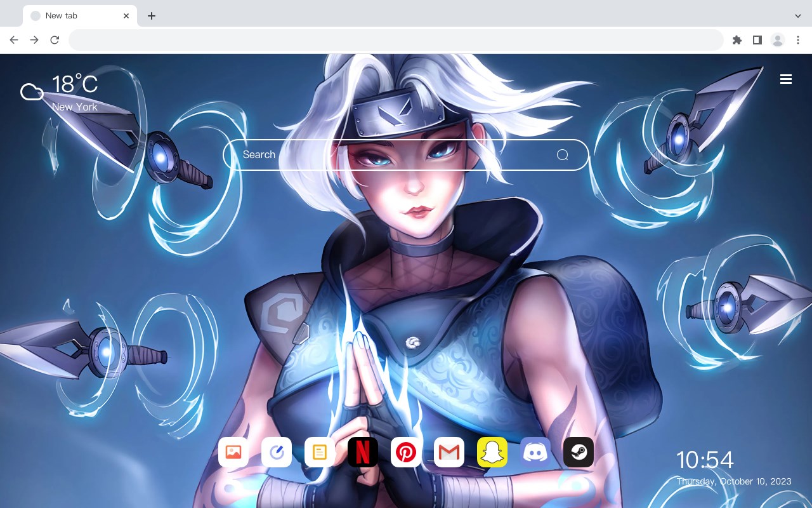Open the yellow notes icon
This screenshot has height=508, width=812.
click(320, 452)
